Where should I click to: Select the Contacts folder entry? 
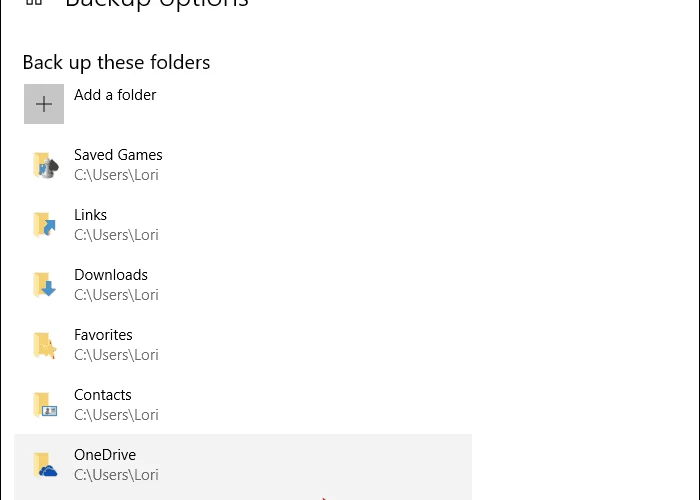(243, 404)
